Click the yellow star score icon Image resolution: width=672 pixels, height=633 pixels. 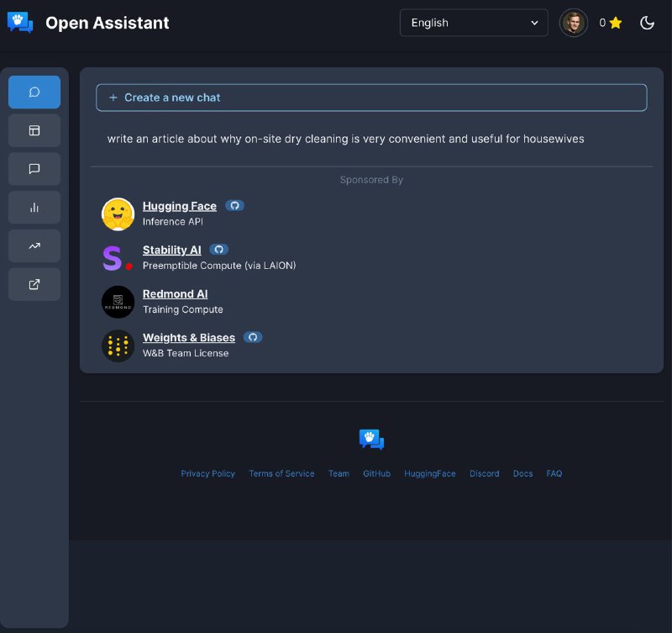coord(616,23)
